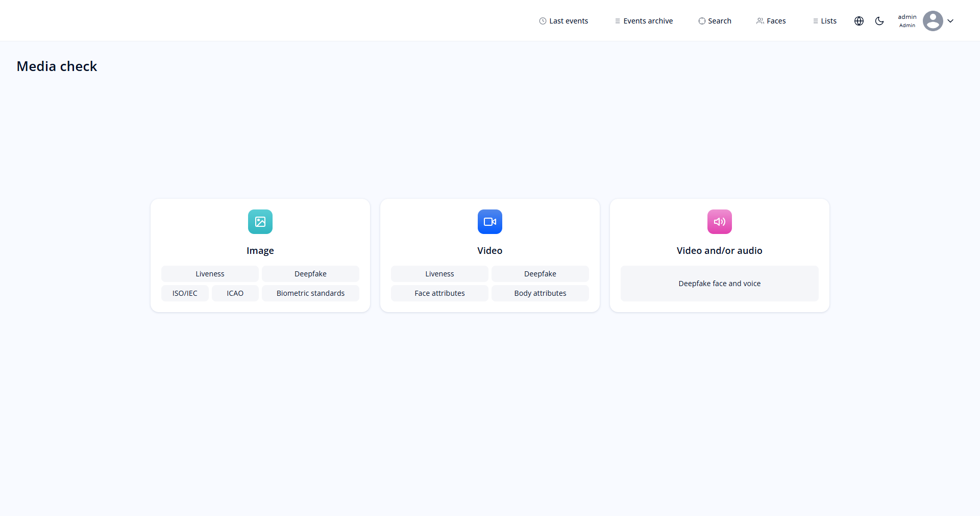Screen dimensions: 980x516
Task: Open Deepfake face and voice check
Action: (x=719, y=284)
